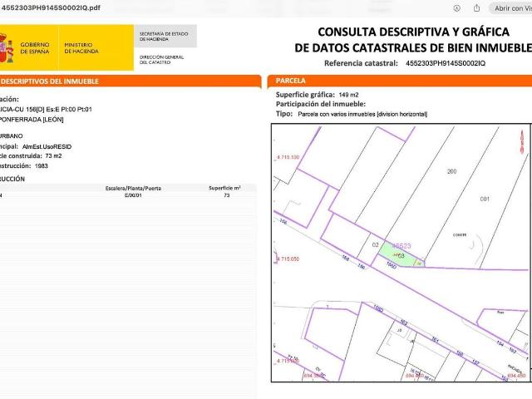
Task: Click coordinate label '4.715.050' on map
Action: pos(288,259)
